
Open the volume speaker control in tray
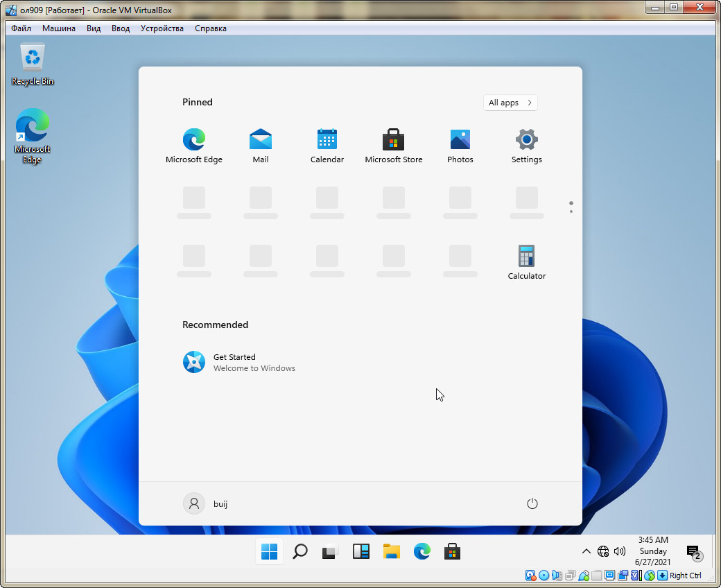(620, 552)
